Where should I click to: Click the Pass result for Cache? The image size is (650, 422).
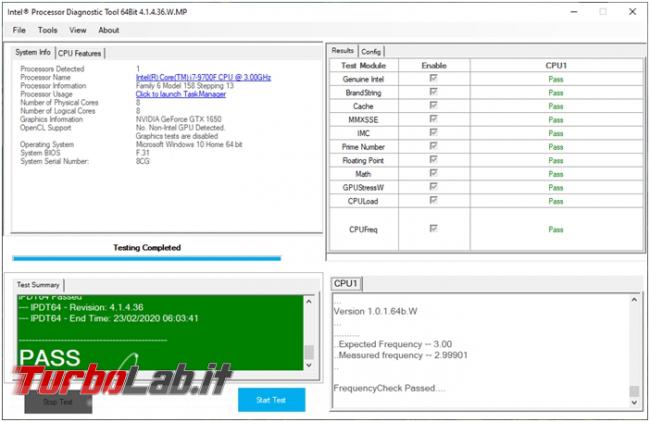coord(556,107)
